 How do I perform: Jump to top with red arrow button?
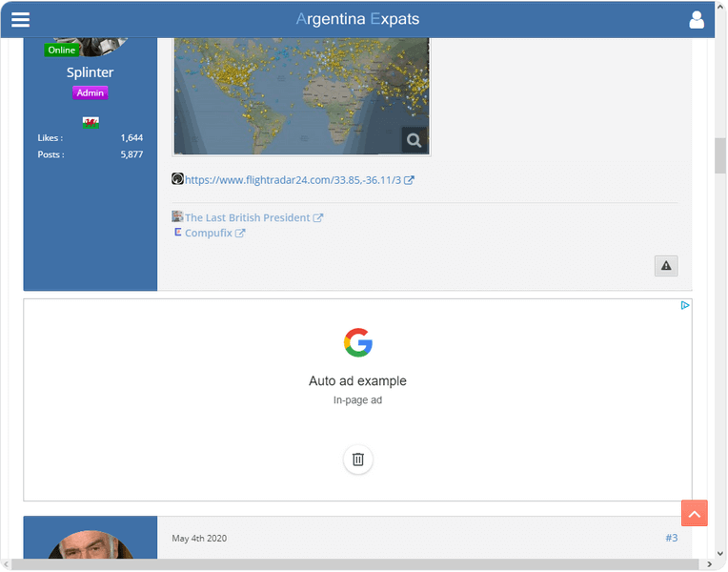coord(694,513)
